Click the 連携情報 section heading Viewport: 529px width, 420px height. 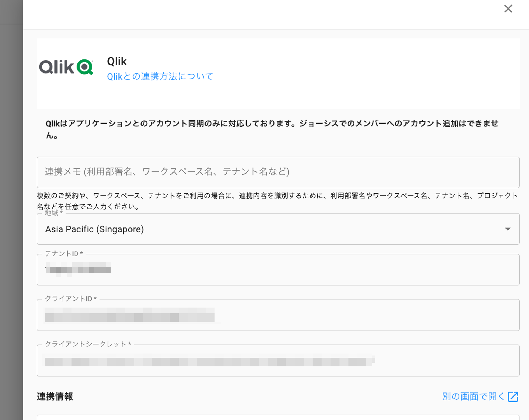[x=55, y=396]
